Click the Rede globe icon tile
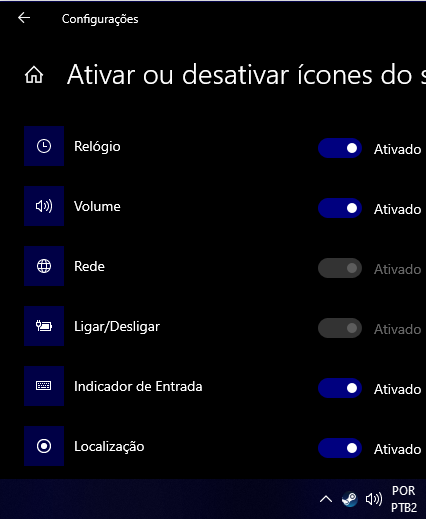Viewport: 426px width, 519px height. click(44, 266)
